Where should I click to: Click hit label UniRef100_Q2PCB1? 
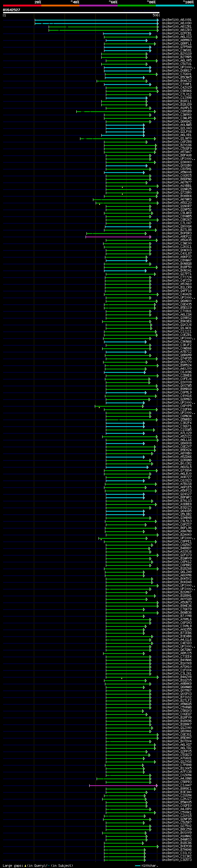pos(176,33)
